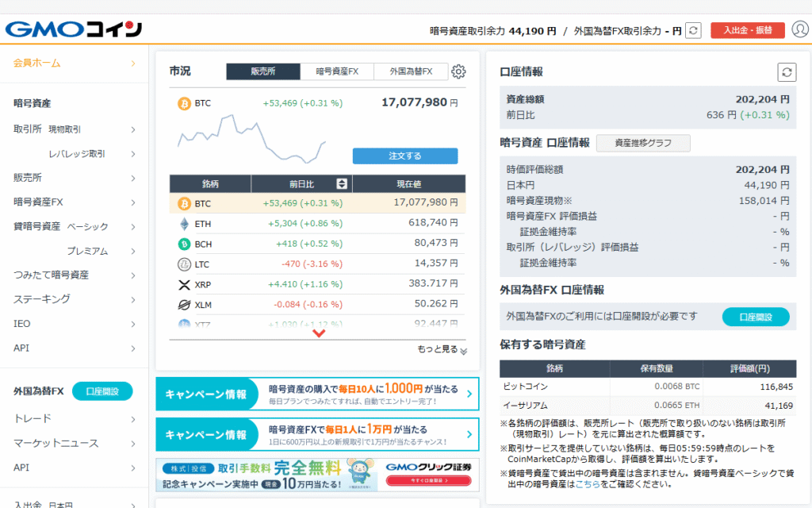
Task: Click the XRP icon in price list
Action: [184, 284]
